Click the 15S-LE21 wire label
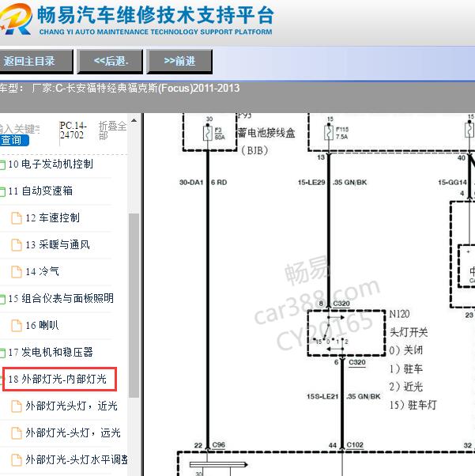 (322, 396)
